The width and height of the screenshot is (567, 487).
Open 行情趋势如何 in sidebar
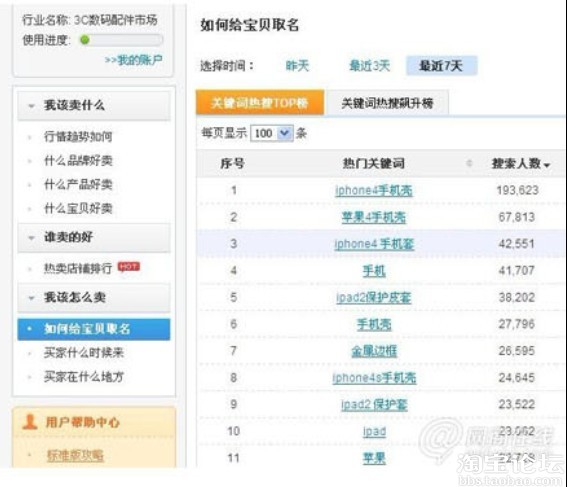(78, 137)
